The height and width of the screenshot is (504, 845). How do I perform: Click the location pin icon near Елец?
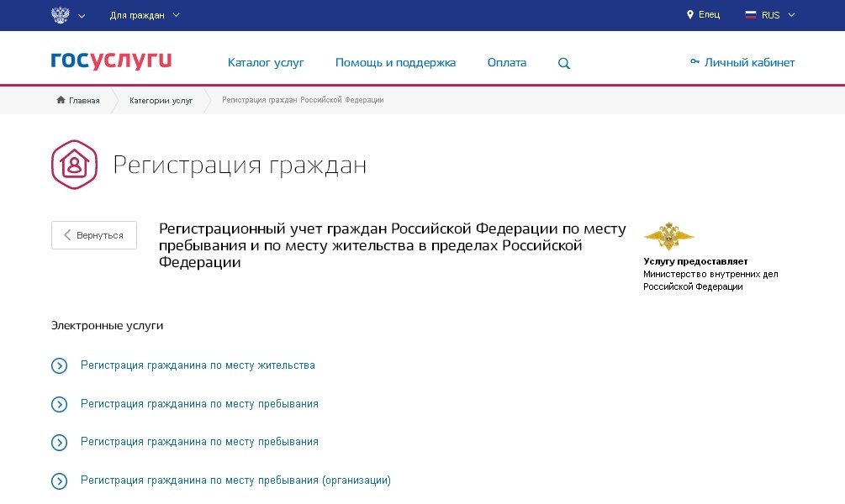tap(689, 14)
